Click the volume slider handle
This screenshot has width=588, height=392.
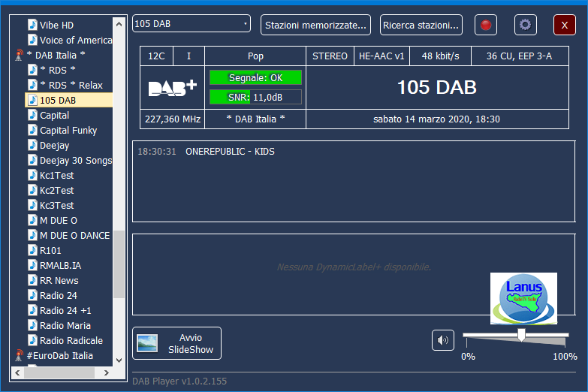[521, 335]
